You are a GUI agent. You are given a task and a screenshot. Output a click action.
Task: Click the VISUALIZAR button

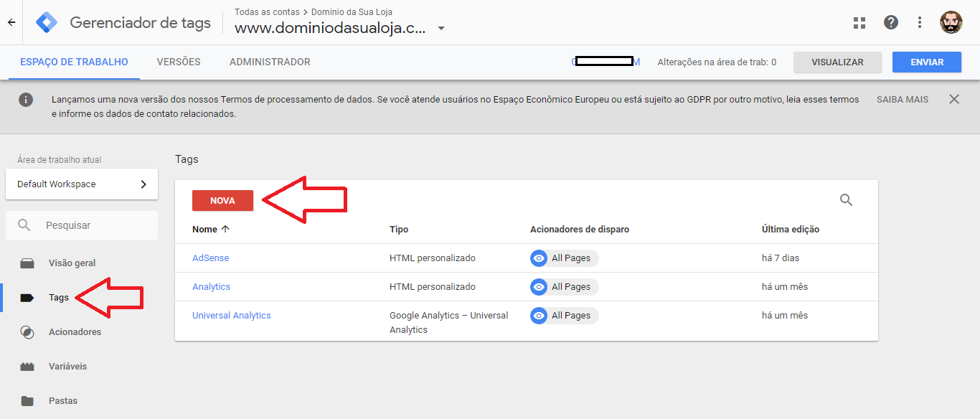[x=837, y=62]
